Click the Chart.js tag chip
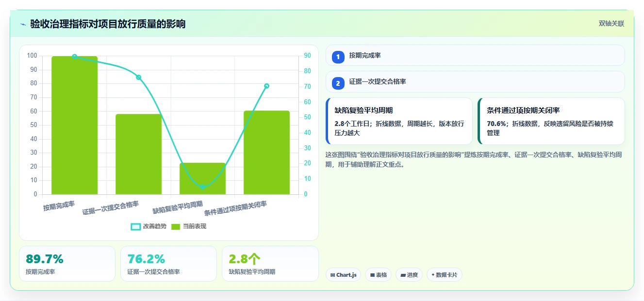The height and width of the screenshot is (301, 644). [343, 275]
